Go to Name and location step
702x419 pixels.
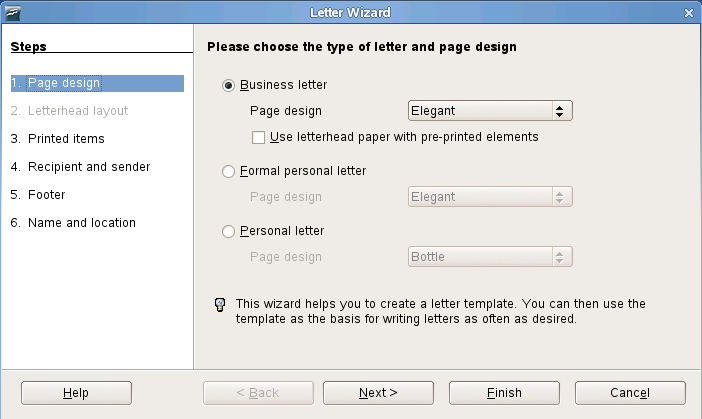pos(81,223)
